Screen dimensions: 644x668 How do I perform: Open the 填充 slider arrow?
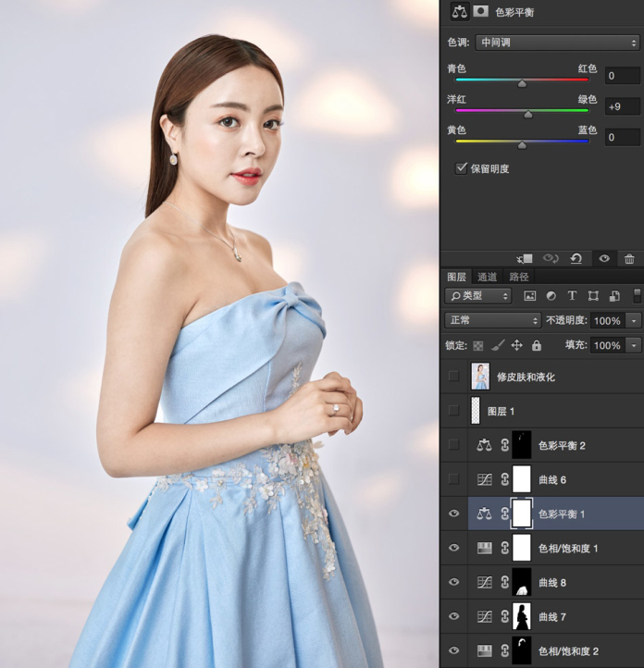[x=634, y=345]
